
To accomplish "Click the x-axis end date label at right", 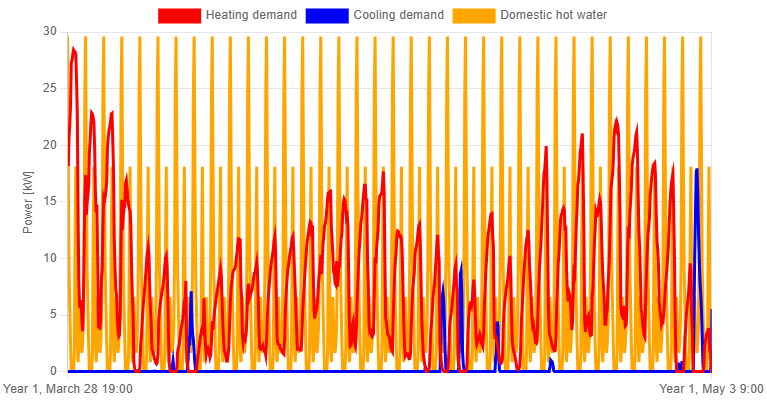I will (x=711, y=388).
